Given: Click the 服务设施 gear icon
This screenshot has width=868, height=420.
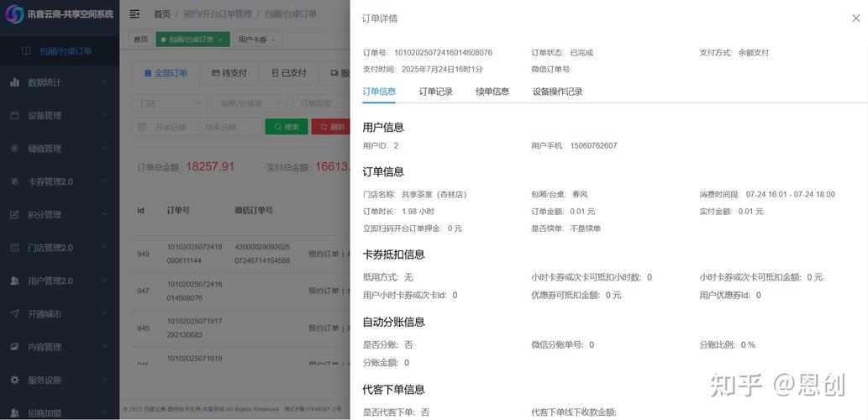Looking at the screenshot, I should (x=15, y=381).
